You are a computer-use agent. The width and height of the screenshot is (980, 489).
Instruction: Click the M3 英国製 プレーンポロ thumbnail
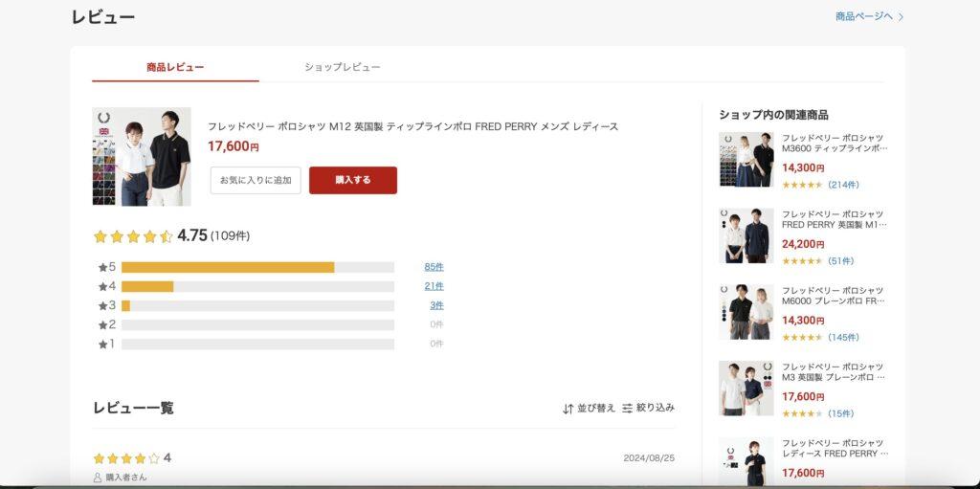click(746, 389)
